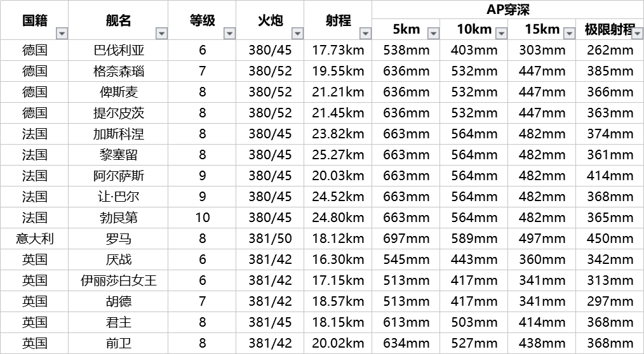Screen dimensions: 644x354
Task: Click the 让·巴尔 ship name cell
Action: coord(119,197)
